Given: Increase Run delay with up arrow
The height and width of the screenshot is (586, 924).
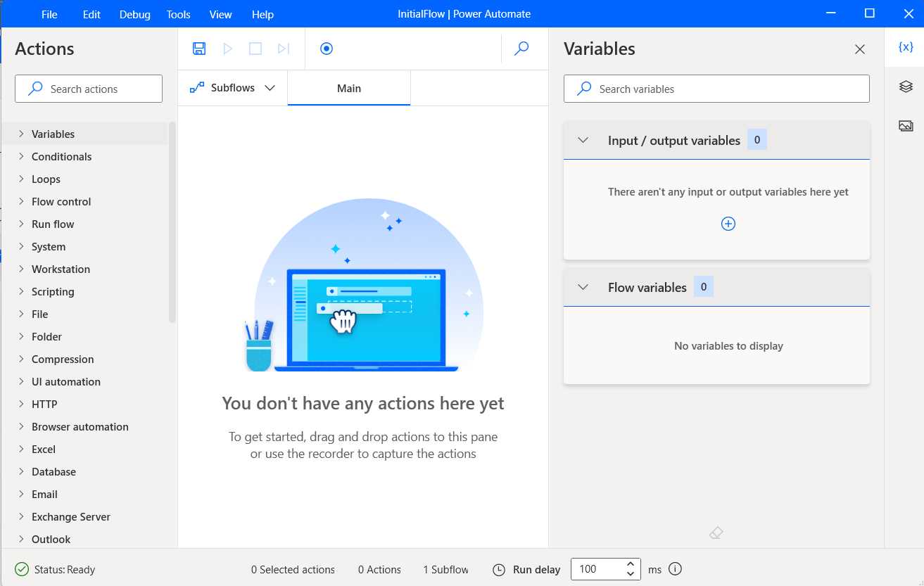Looking at the screenshot, I should pos(631,564).
